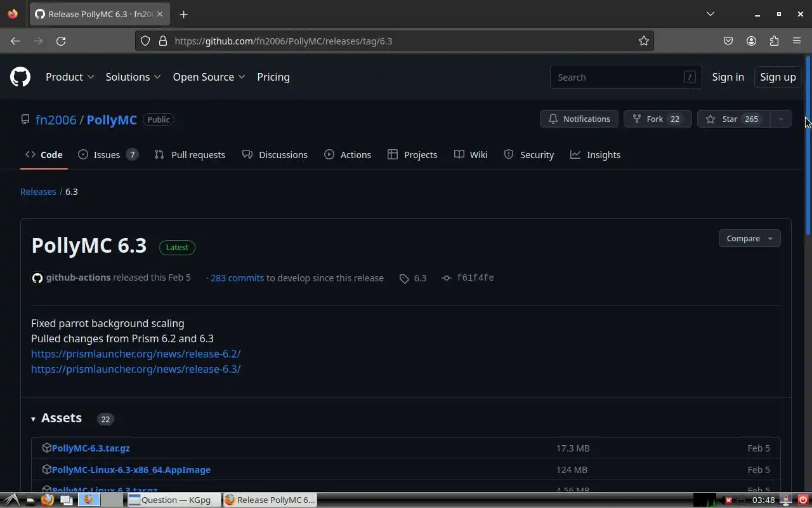Open the Wiki tab
The height and width of the screenshot is (508, 812).
tap(471, 155)
